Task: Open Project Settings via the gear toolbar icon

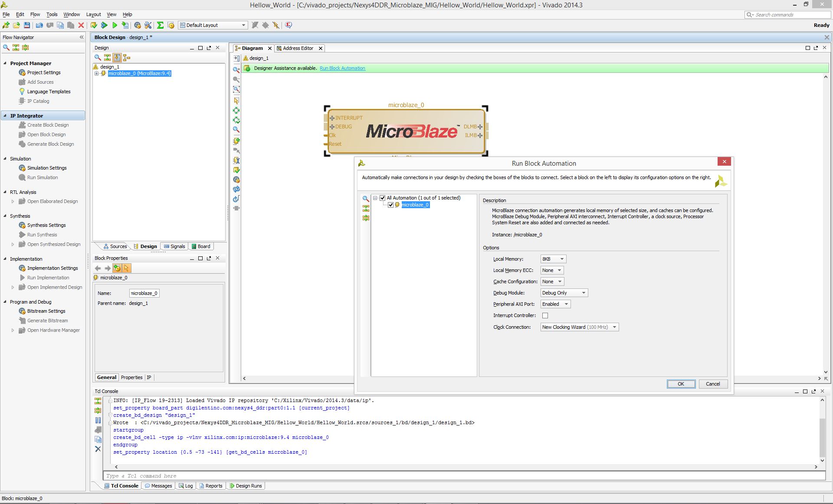Action: pos(138,25)
